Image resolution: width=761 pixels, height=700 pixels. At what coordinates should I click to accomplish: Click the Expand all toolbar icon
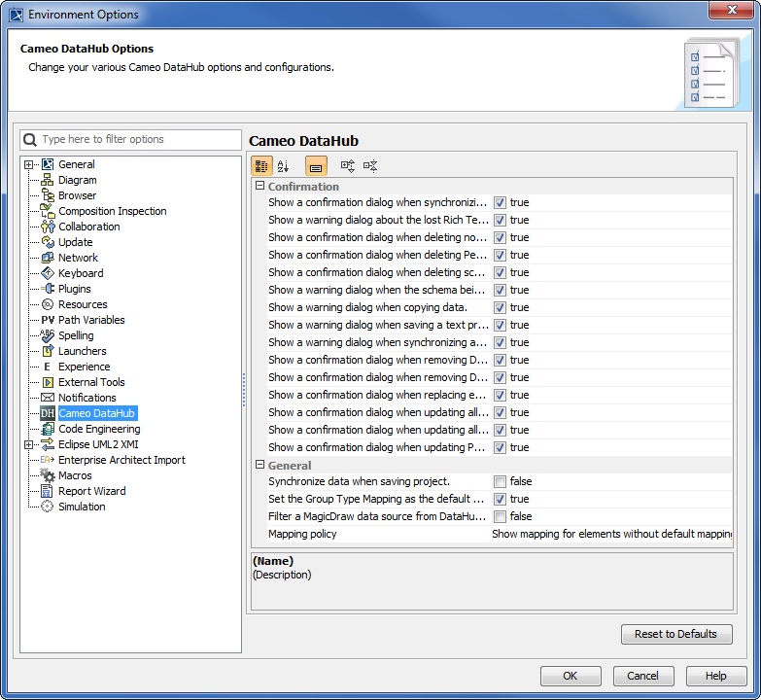pyautogui.click(x=348, y=166)
